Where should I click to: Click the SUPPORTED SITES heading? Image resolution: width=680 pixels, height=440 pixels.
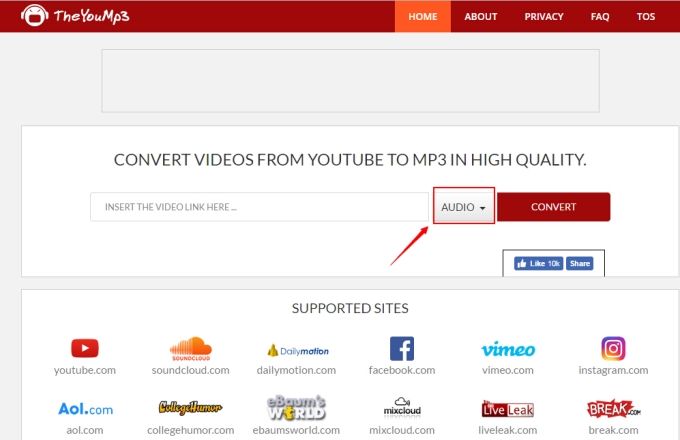(350, 308)
